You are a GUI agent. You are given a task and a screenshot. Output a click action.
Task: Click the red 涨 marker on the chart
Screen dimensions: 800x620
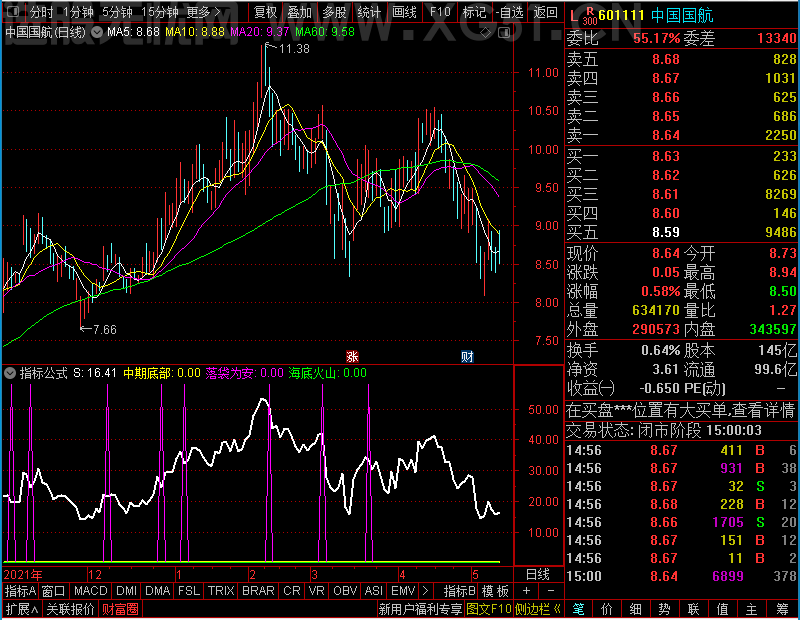(x=352, y=356)
